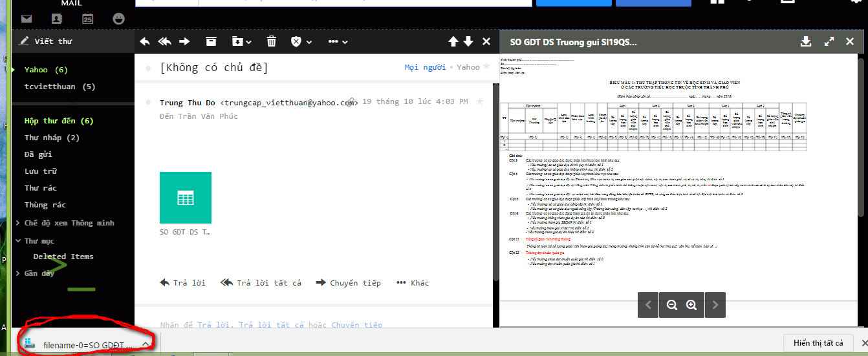Open the spam shield dropdown
The width and height of the screenshot is (868, 356).
point(301,41)
